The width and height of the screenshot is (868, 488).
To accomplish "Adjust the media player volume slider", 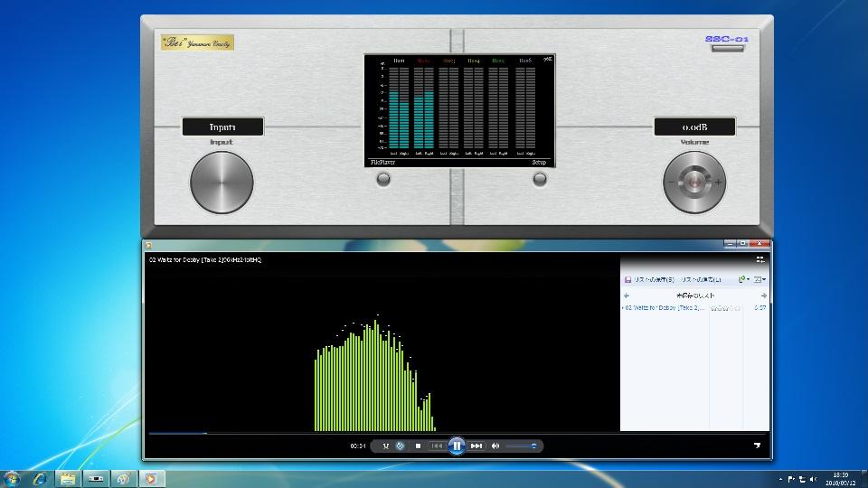I will click(522, 446).
